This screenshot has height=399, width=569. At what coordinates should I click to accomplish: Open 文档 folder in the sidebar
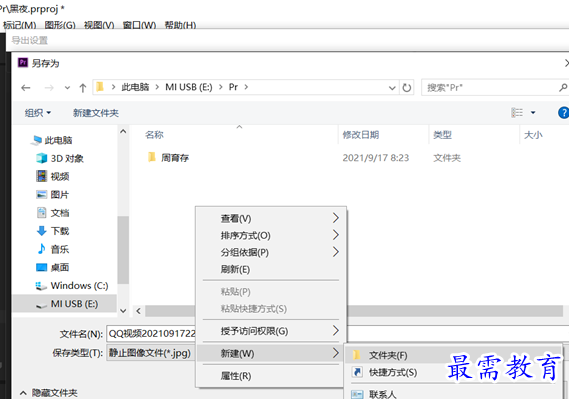(53, 213)
